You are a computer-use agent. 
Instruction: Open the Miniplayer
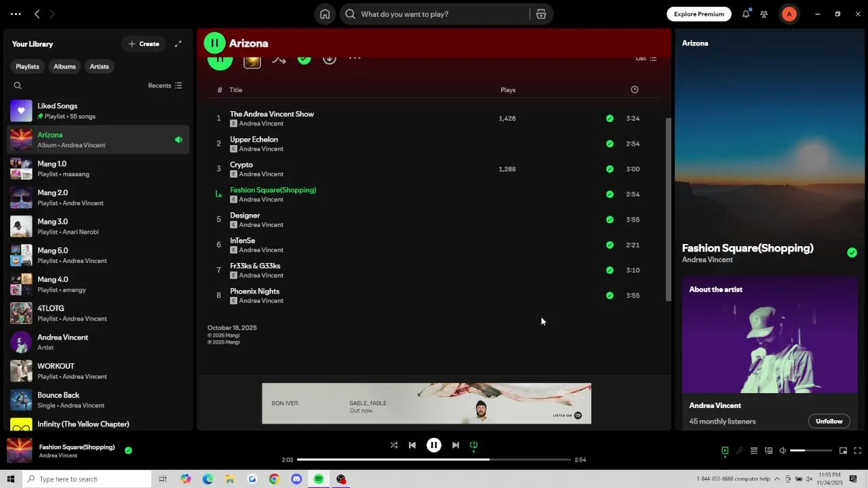[x=843, y=451]
